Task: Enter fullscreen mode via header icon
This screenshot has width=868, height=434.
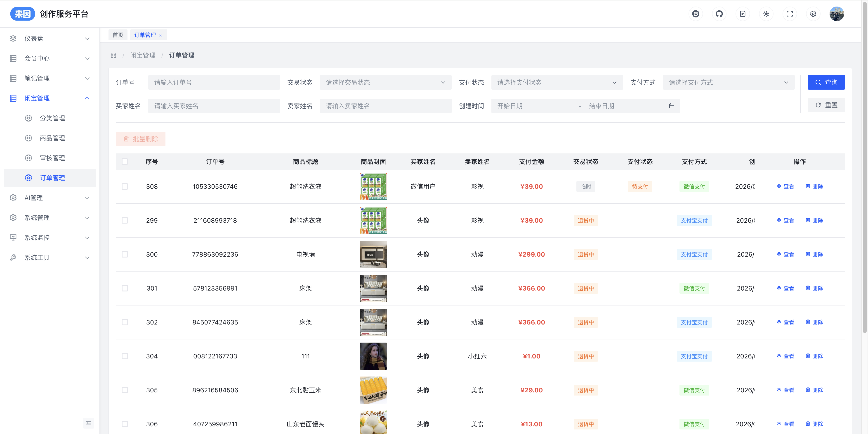Action: coord(790,14)
